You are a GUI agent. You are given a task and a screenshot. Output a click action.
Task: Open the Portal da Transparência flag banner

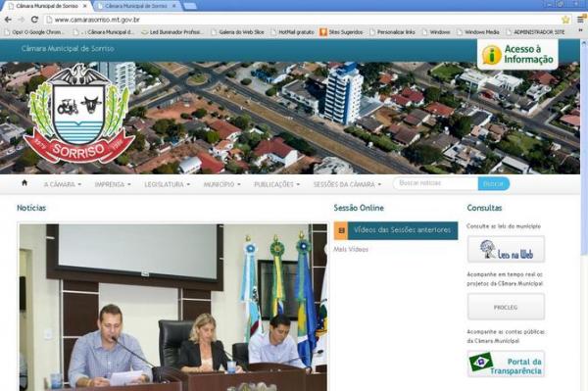tap(506, 364)
